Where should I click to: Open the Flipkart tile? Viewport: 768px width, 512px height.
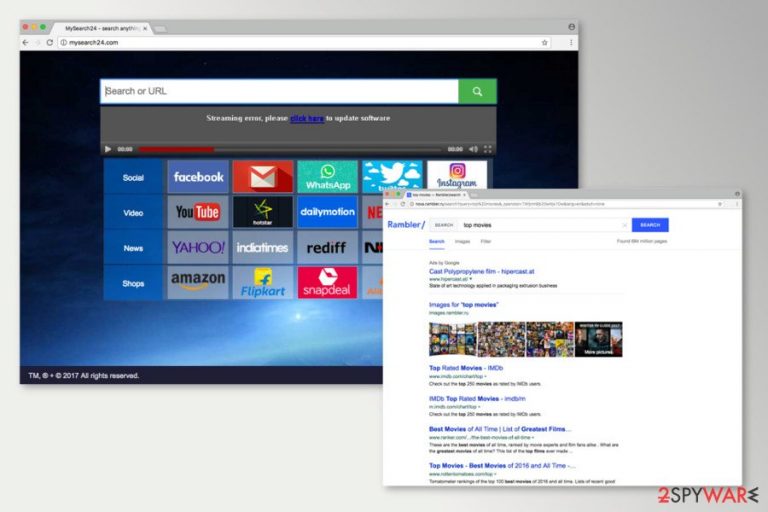pos(263,283)
